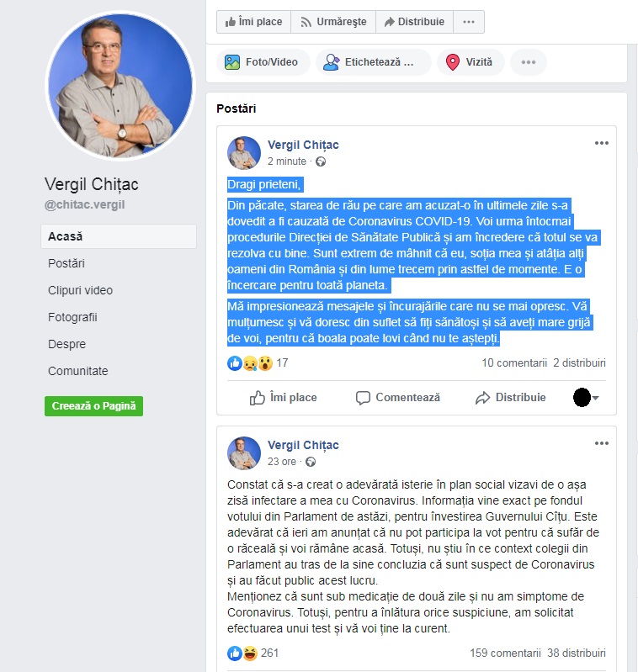638x672 pixels.
Task: Click the reaction emojis with count 261
Action: tap(253, 653)
